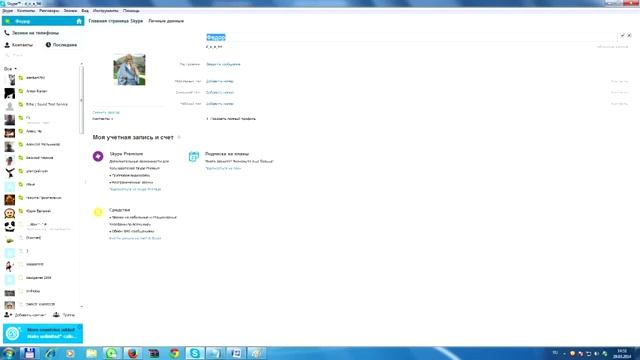Click the Windows Start button
640x360 pixels.
click(x=9, y=353)
